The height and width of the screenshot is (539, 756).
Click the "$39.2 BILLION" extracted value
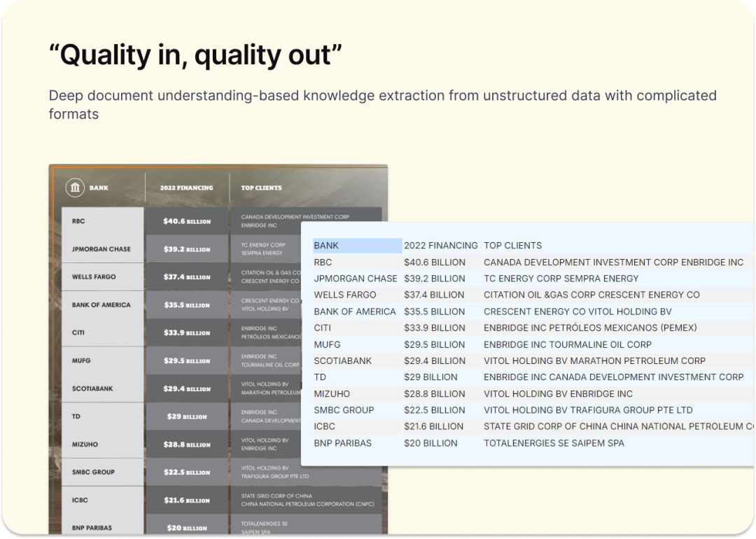(435, 279)
